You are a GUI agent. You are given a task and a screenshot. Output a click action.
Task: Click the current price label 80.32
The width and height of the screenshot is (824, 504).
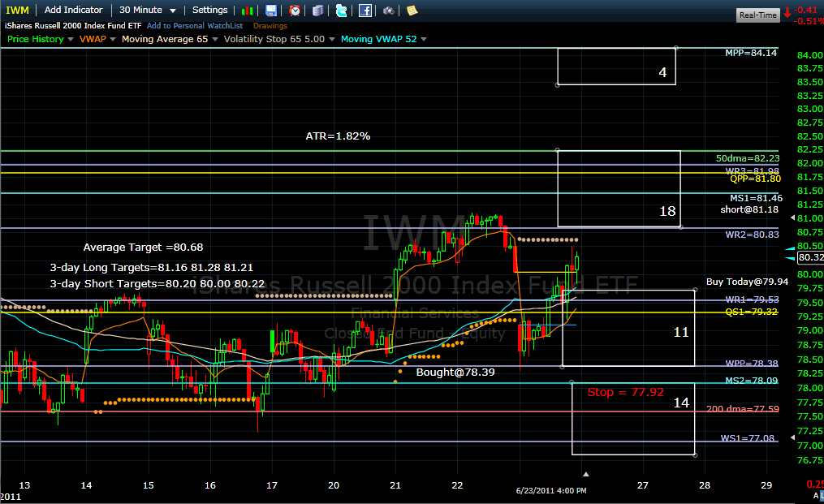click(811, 257)
